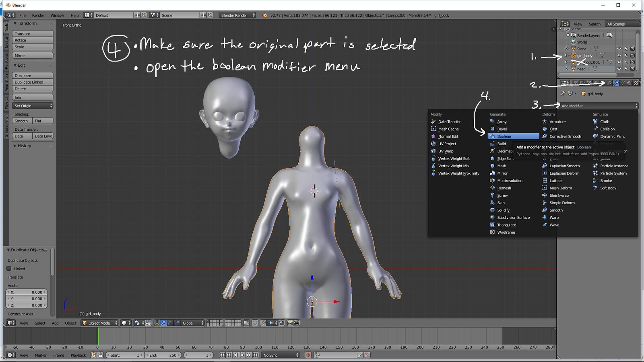Toggle selectability of the Plane object

[626, 49]
